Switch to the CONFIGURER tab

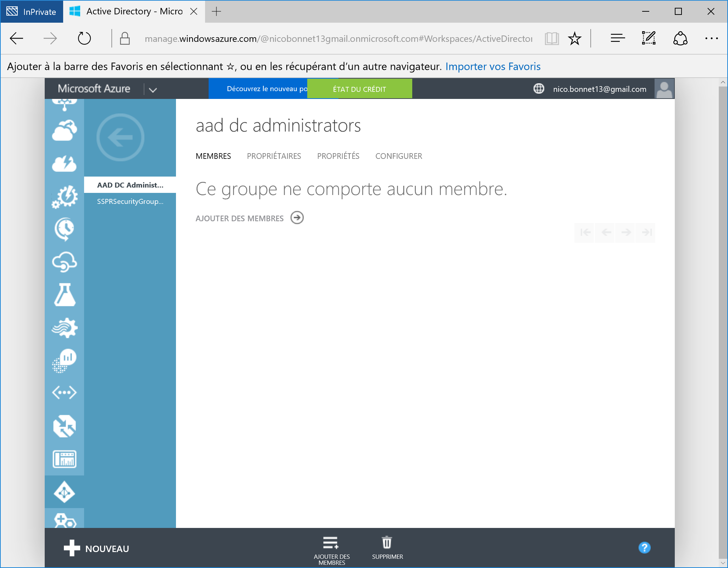[x=398, y=156]
